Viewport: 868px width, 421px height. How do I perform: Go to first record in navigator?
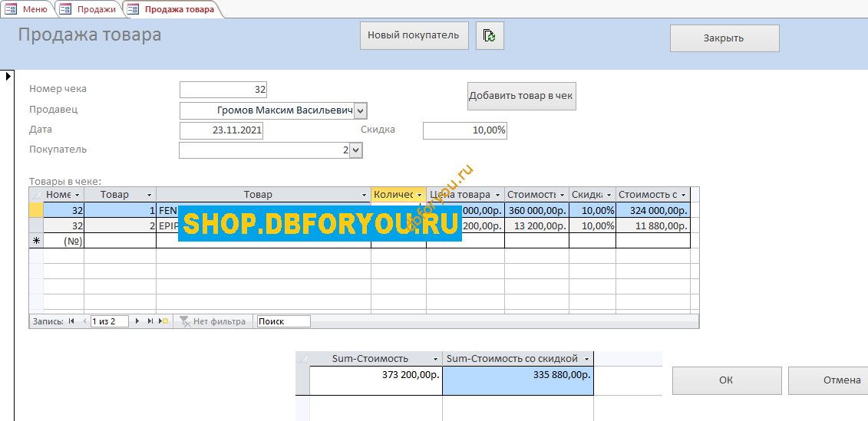[x=71, y=321]
